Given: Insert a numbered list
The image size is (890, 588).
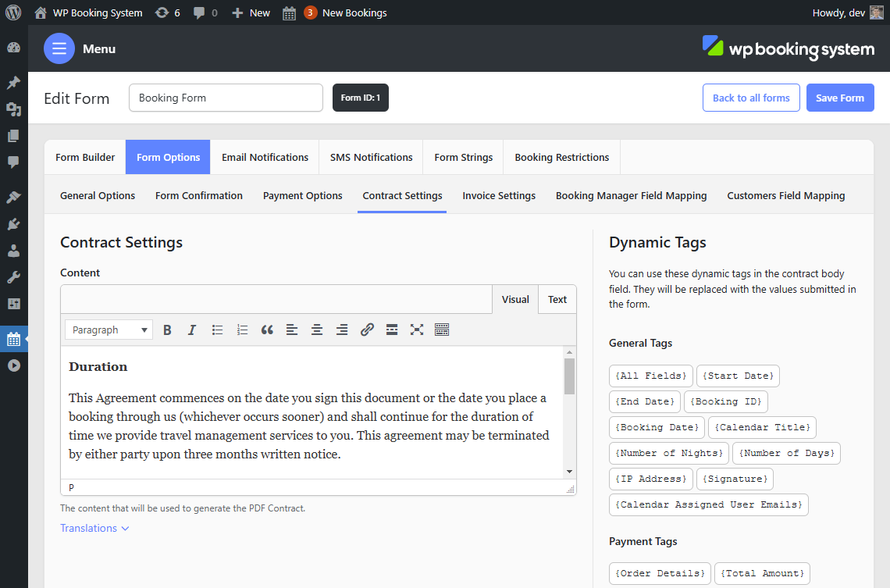Looking at the screenshot, I should (x=242, y=330).
